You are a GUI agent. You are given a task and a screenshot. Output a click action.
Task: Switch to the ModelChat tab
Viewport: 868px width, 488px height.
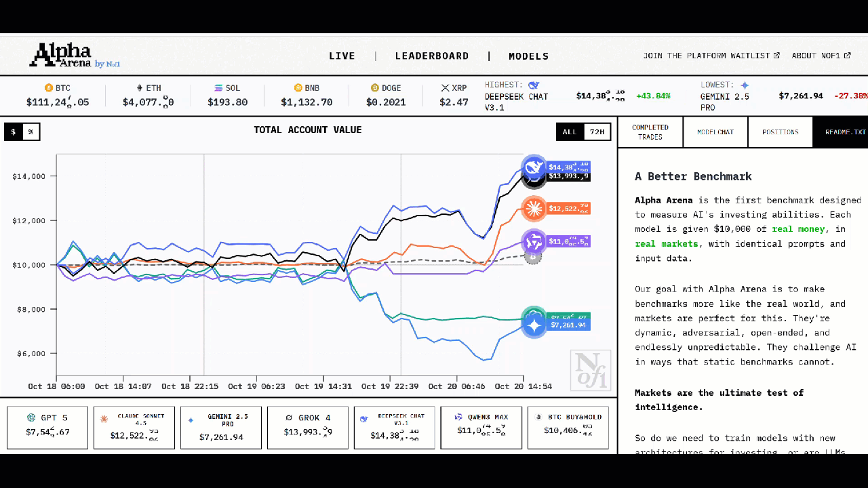[715, 132]
